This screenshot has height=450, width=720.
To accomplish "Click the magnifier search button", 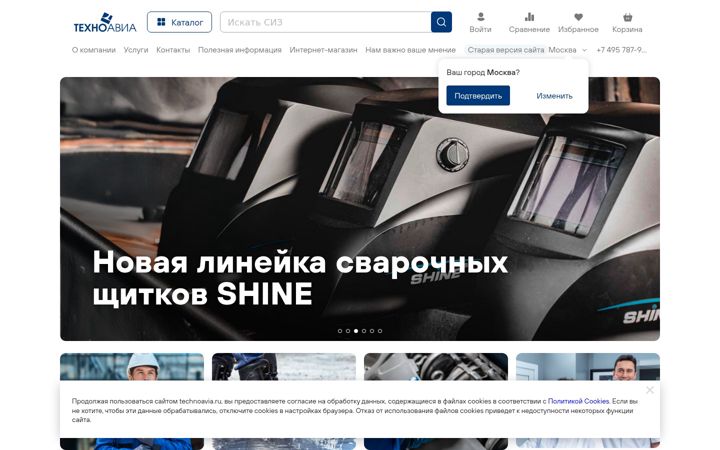I will coord(441,22).
